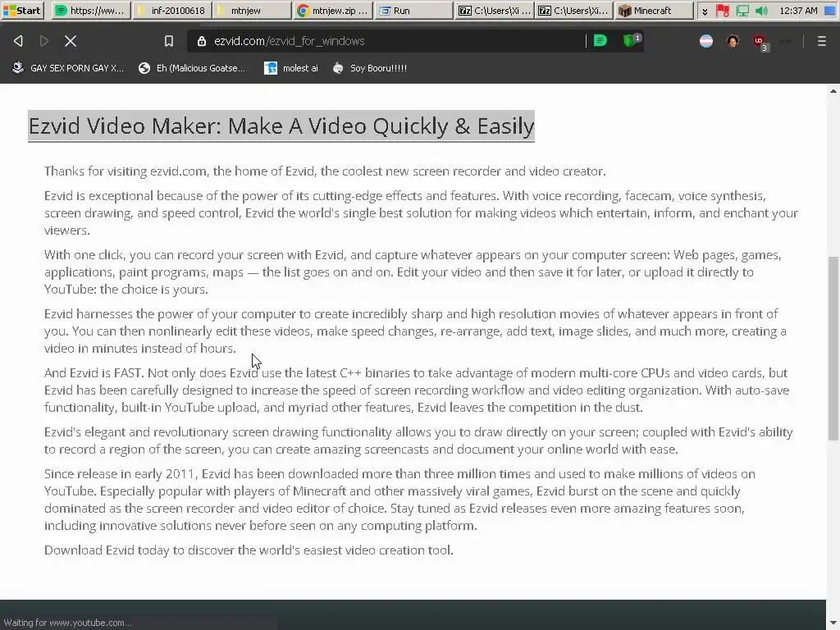Click the 12:37 AM clock

798,10
